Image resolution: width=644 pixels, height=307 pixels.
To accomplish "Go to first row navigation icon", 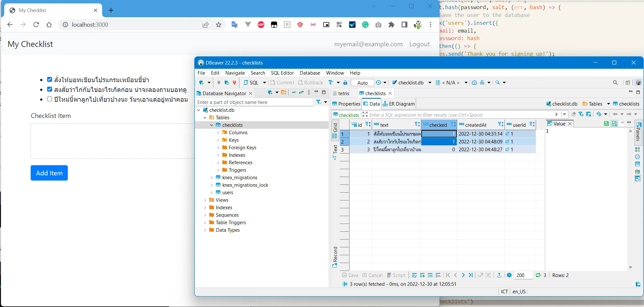I will [x=448, y=275].
